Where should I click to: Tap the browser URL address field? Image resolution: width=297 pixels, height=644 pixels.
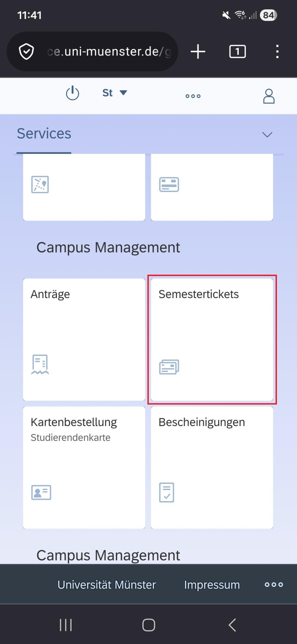click(109, 52)
